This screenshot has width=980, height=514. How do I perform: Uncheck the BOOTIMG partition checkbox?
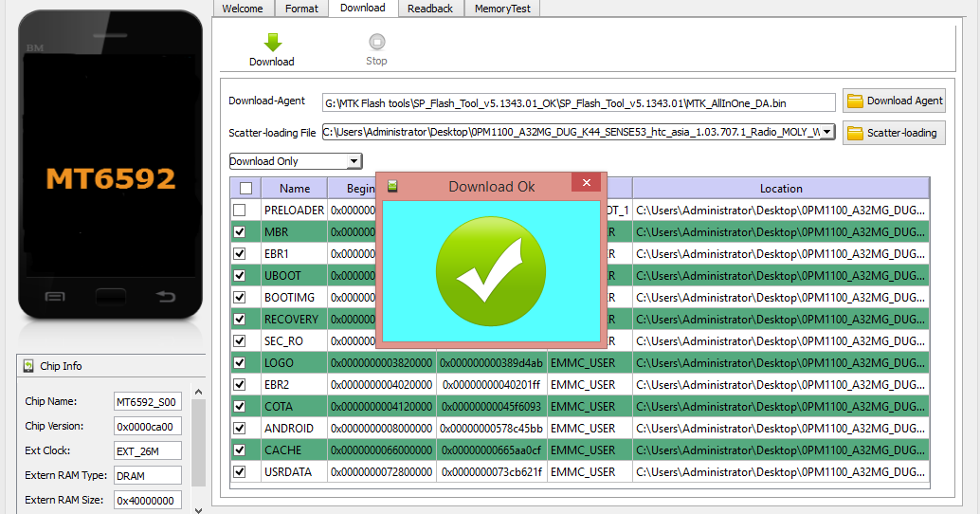click(240, 297)
